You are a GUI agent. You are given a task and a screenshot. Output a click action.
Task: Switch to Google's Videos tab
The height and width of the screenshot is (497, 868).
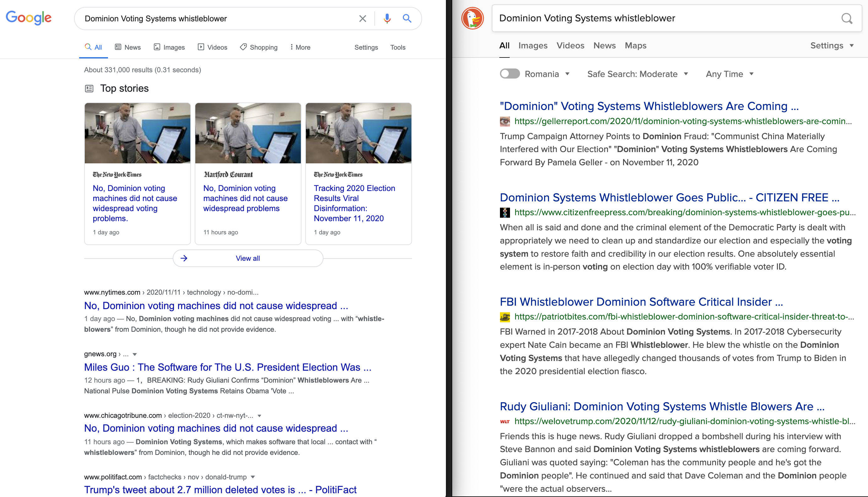click(213, 47)
